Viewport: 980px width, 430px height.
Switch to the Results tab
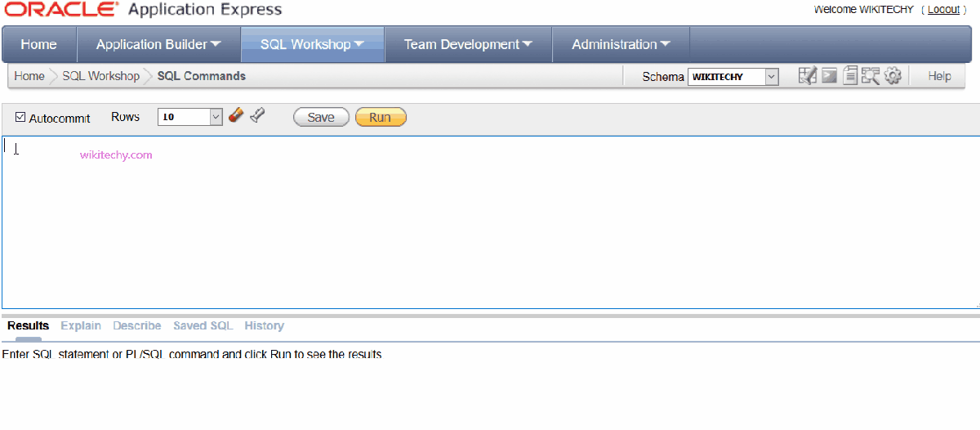29,325
